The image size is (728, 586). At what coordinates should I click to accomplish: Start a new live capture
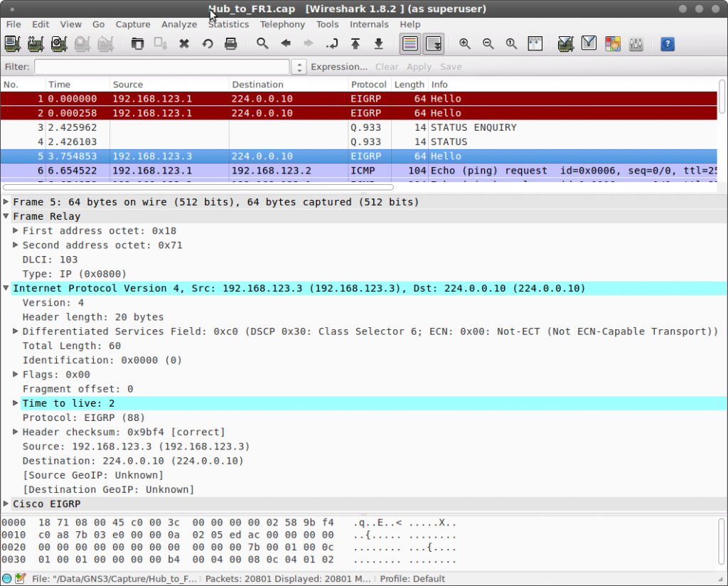pyautogui.click(x=58, y=43)
